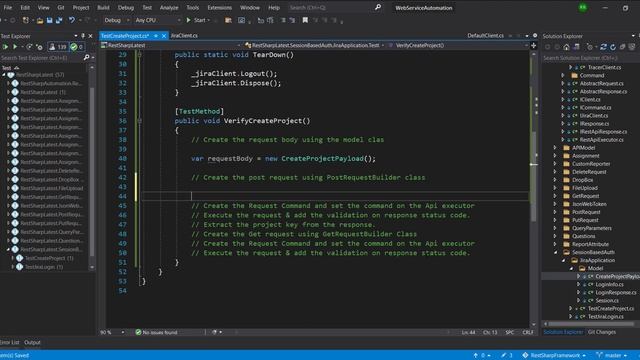Switch to the JiraClient.cs tab
The image size is (640, 360).
click(x=184, y=36)
